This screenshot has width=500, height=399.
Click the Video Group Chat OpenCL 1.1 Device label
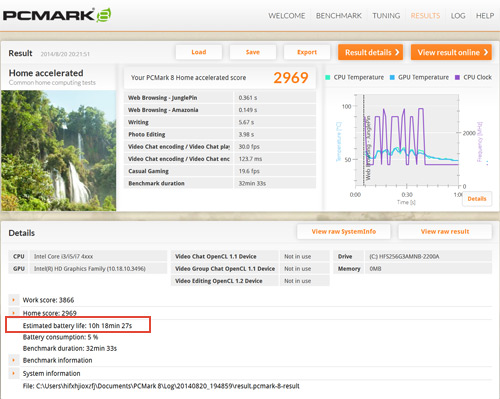tap(225, 269)
